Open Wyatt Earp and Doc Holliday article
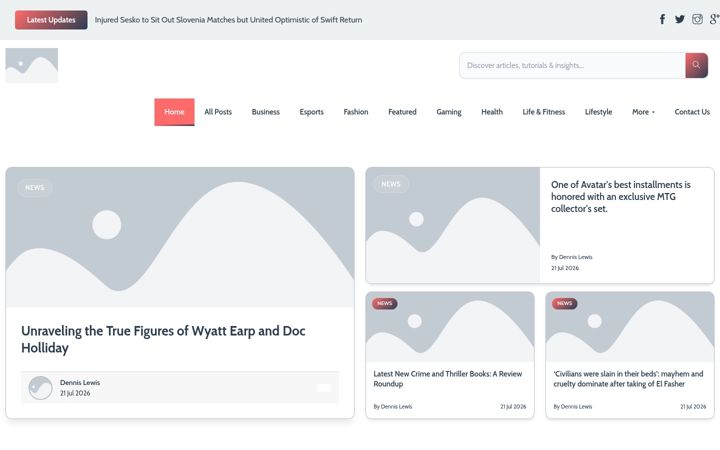This screenshot has width=720, height=450. [163, 339]
